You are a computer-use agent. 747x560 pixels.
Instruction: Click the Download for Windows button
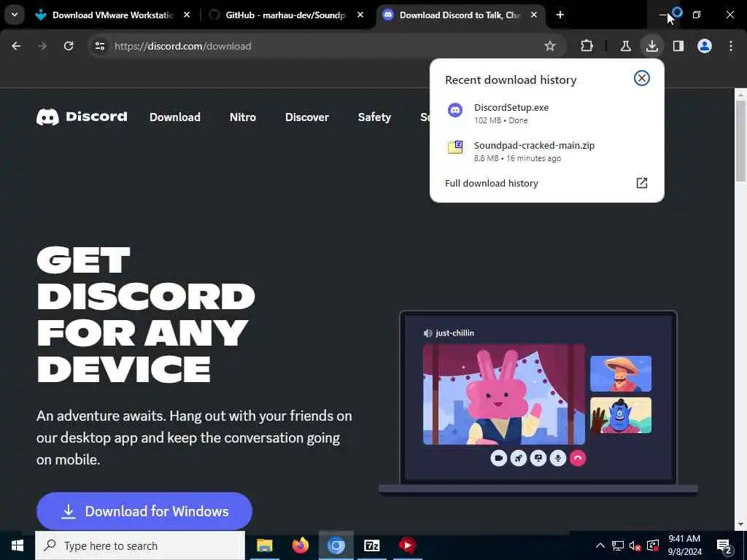pos(144,511)
